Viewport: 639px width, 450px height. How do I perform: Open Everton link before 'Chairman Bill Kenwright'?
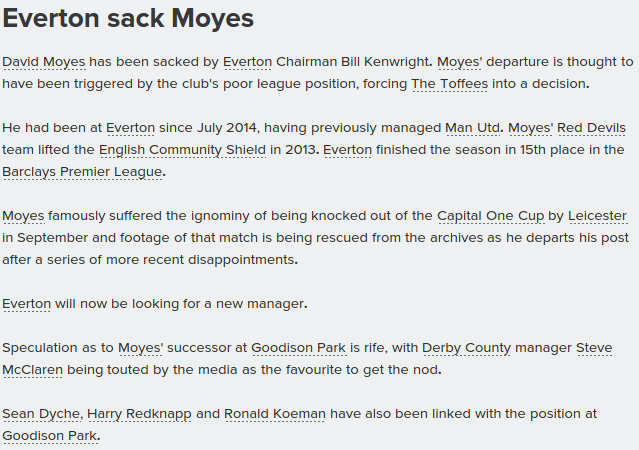coord(247,62)
